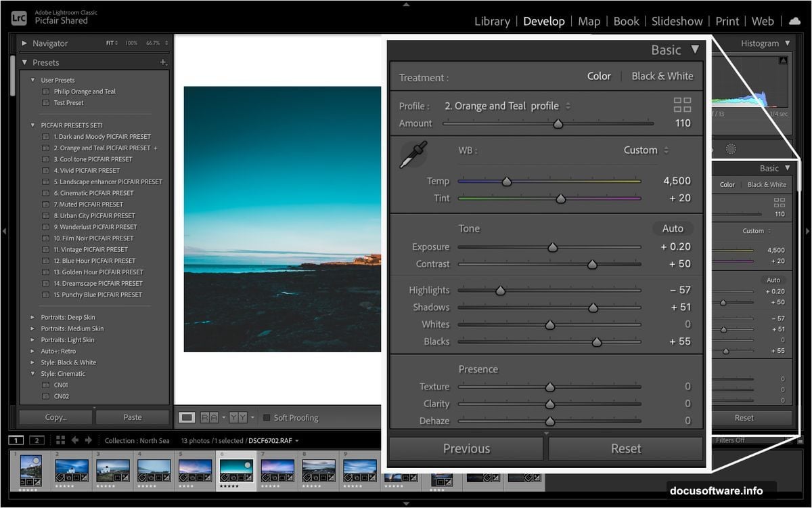Click the forward arrow in the filmstrip bar

point(89,440)
